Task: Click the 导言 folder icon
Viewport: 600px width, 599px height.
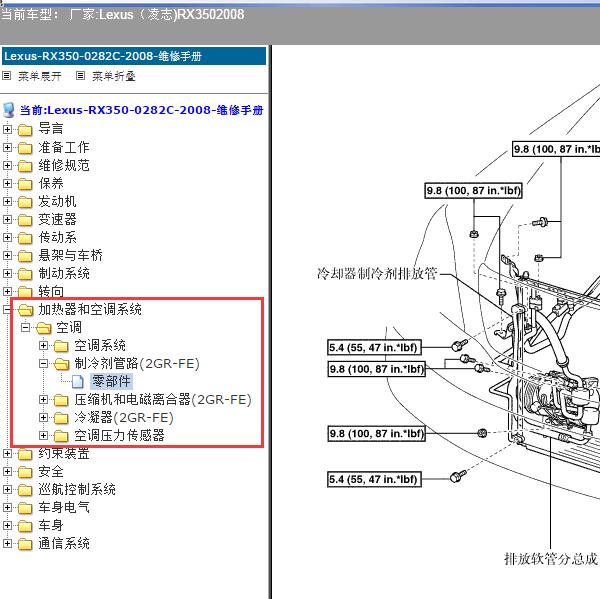Action: (x=25, y=130)
